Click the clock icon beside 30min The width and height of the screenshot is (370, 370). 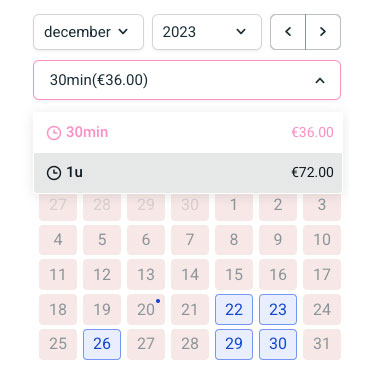[54, 133]
